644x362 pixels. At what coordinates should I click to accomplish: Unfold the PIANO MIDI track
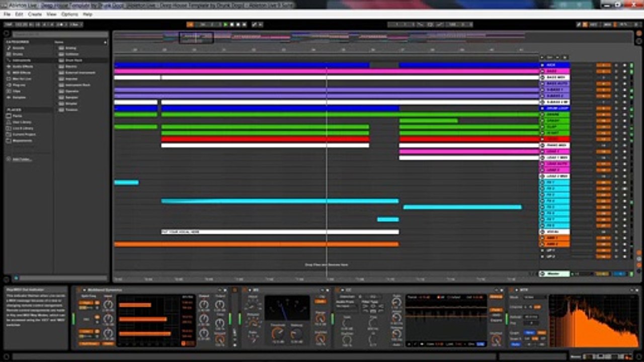tap(542, 145)
